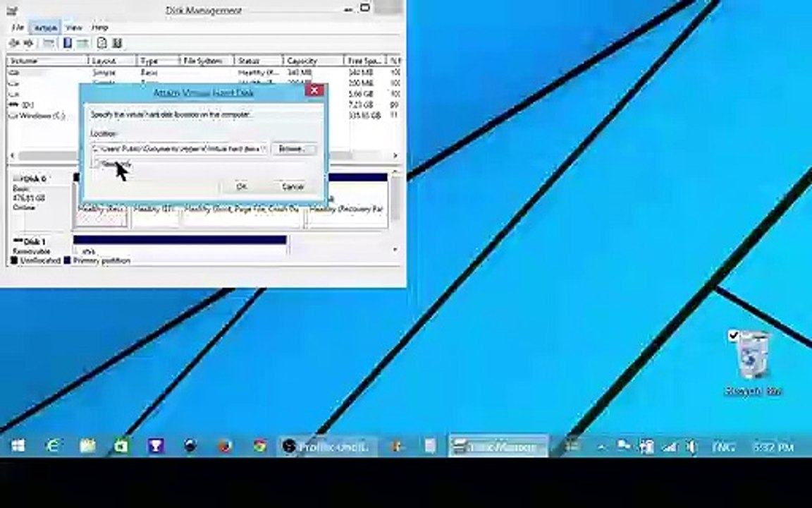Screen dimensions: 812x508
Task: Open the View menu
Action: [x=74, y=27]
